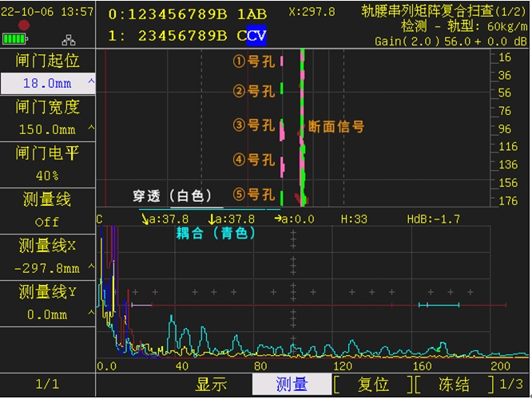
Task: Click the highlighted CV channel indicator
Action: point(256,36)
